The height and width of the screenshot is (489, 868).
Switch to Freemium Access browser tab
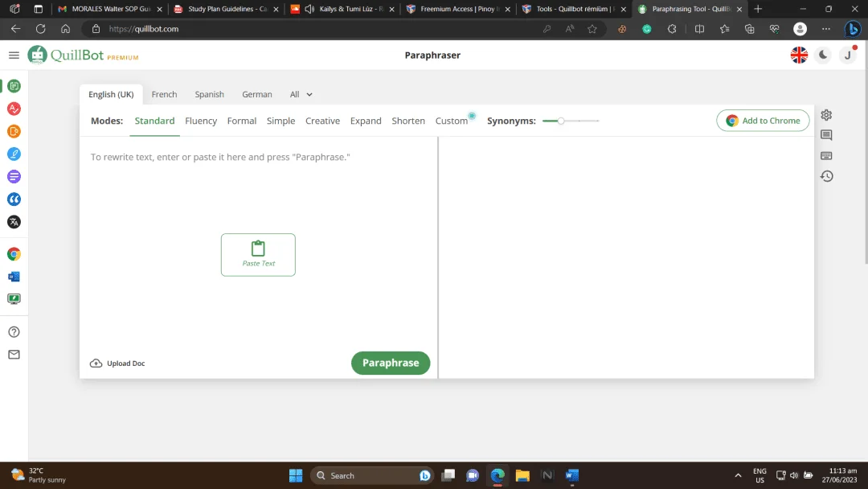tap(458, 9)
